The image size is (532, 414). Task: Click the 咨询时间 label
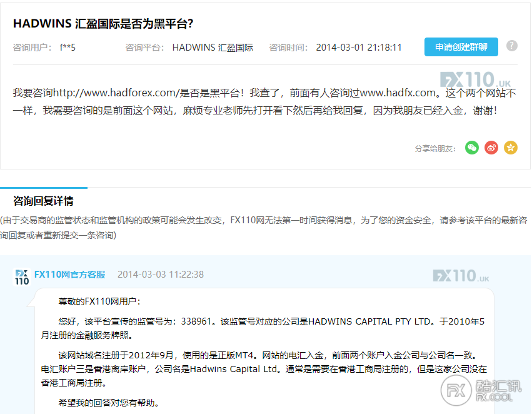288,47
